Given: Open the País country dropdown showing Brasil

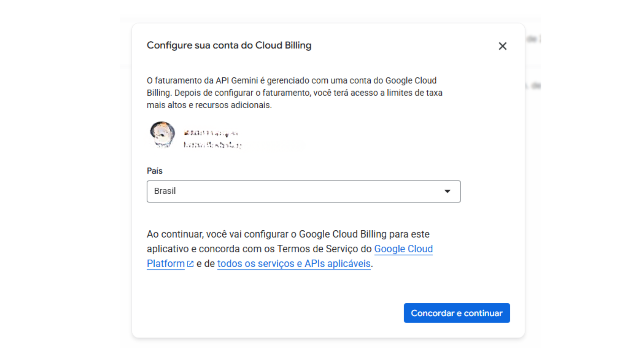Looking at the screenshot, I should click(x=304, y=191).
